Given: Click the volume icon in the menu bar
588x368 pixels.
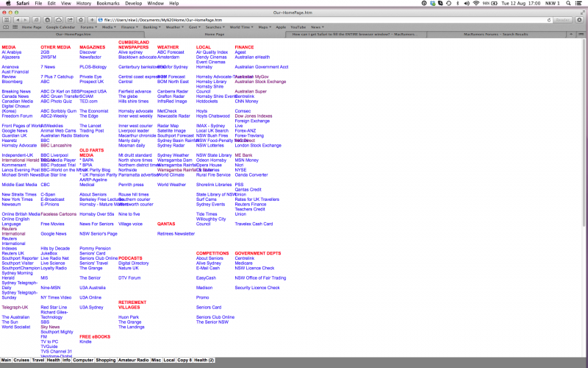Looking at the screenshot, I should (x=467, y=4).
